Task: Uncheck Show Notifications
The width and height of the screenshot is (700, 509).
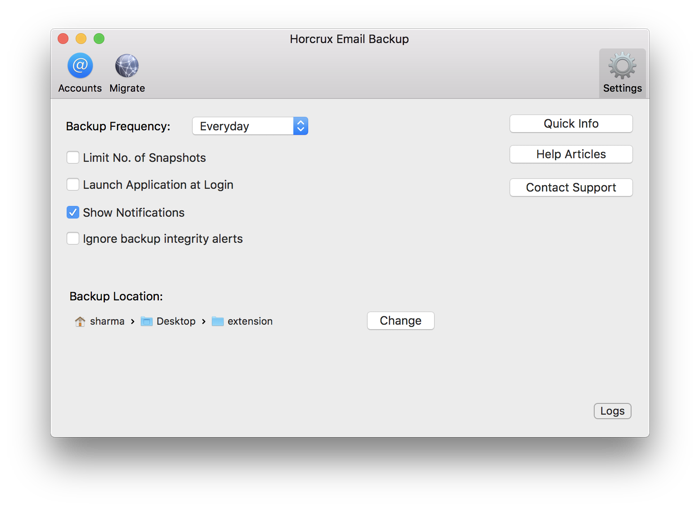Action: click(x=73, y=213)
